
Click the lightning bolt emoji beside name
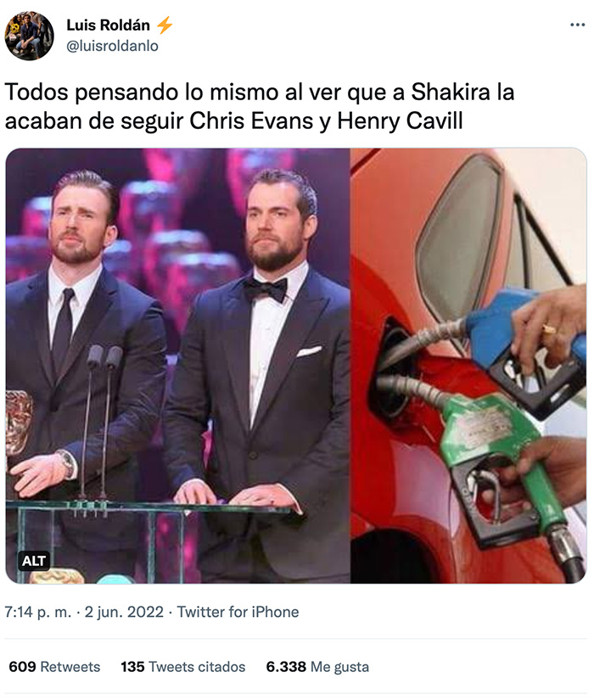coord(165,25)
